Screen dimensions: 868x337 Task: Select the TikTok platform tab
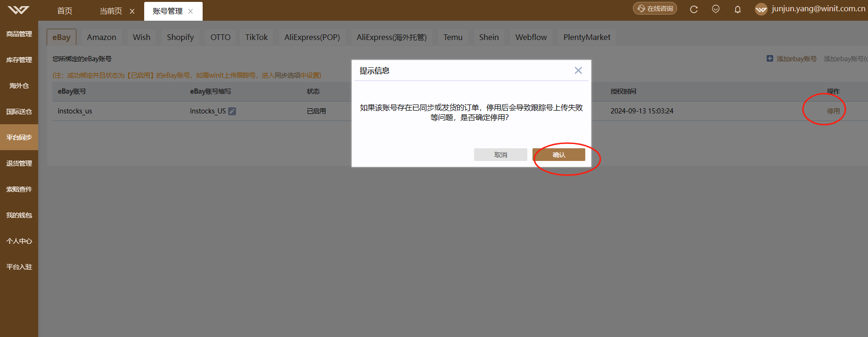click(256, 37)
